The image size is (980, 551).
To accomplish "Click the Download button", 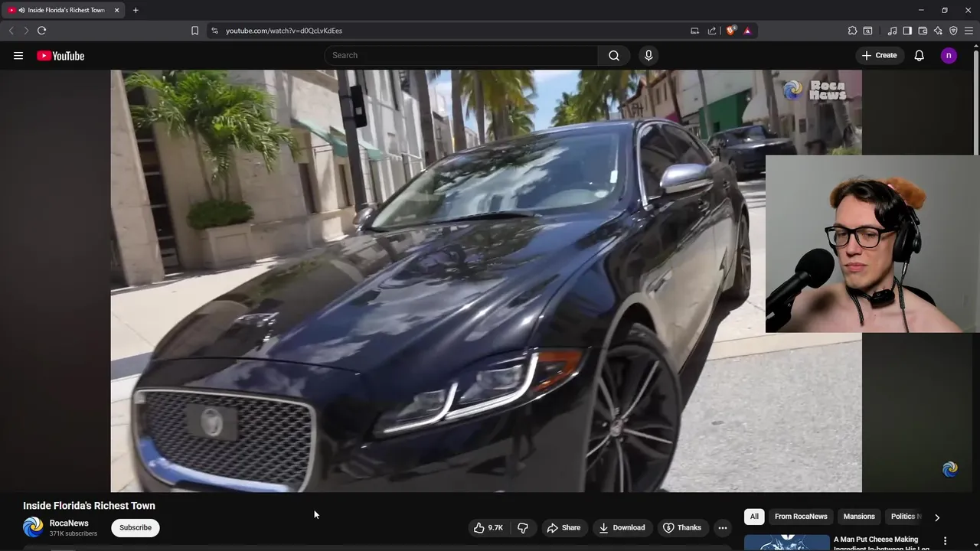I will coord(622,527).
